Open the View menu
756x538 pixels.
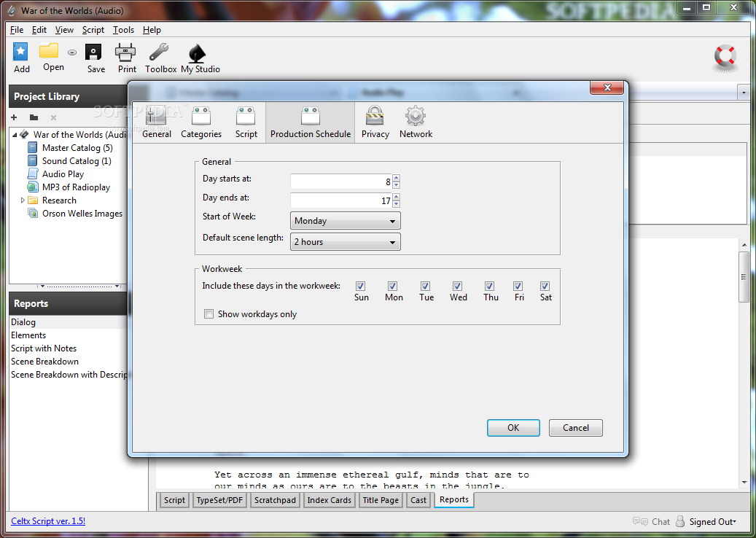64,30
